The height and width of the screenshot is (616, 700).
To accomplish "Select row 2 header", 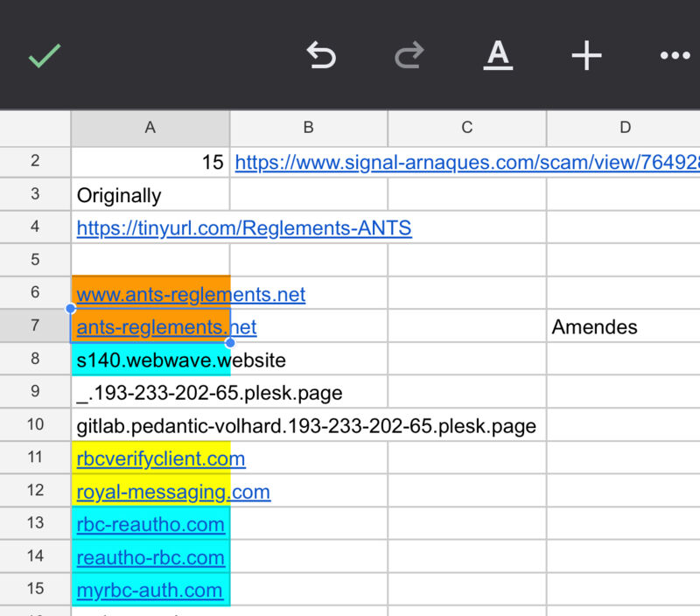I will [x=35, y=161].
